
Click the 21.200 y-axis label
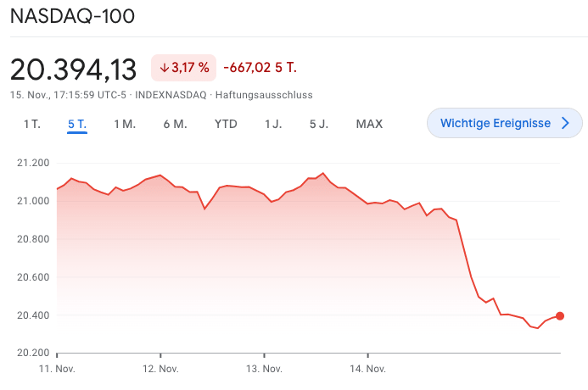[x=33, y=163]
